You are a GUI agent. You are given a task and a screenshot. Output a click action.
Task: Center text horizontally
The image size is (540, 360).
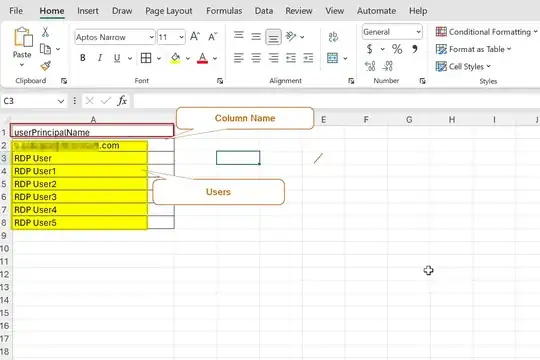pyautogui.click(x=256, y=58)
